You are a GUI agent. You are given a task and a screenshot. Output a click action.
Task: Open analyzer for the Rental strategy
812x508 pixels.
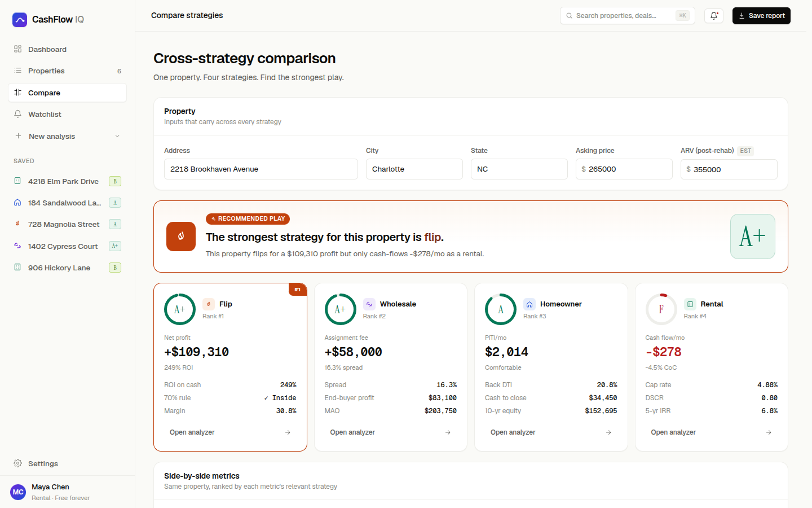pyautogui.click(x=712, y=432)
